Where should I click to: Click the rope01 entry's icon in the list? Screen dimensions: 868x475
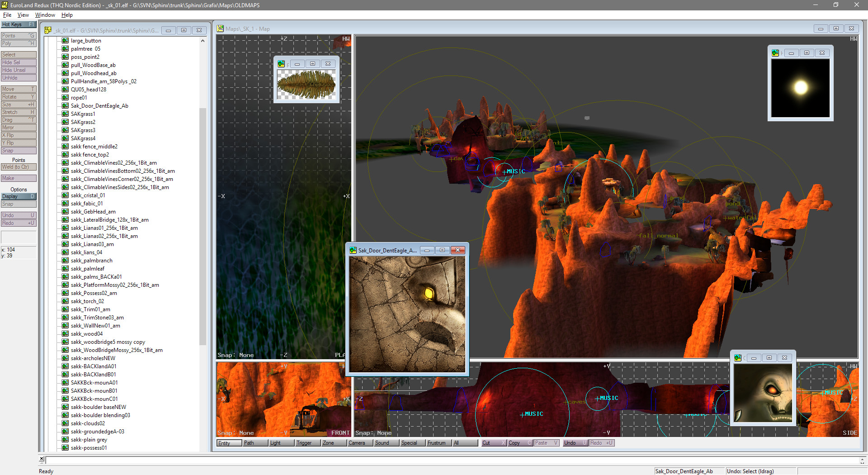[x=65, y=98]
